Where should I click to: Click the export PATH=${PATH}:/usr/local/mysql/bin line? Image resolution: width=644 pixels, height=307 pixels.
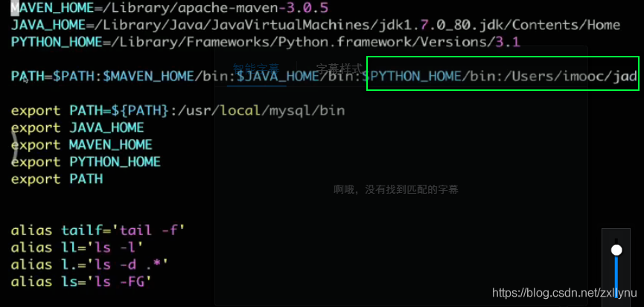coord(178,111)
